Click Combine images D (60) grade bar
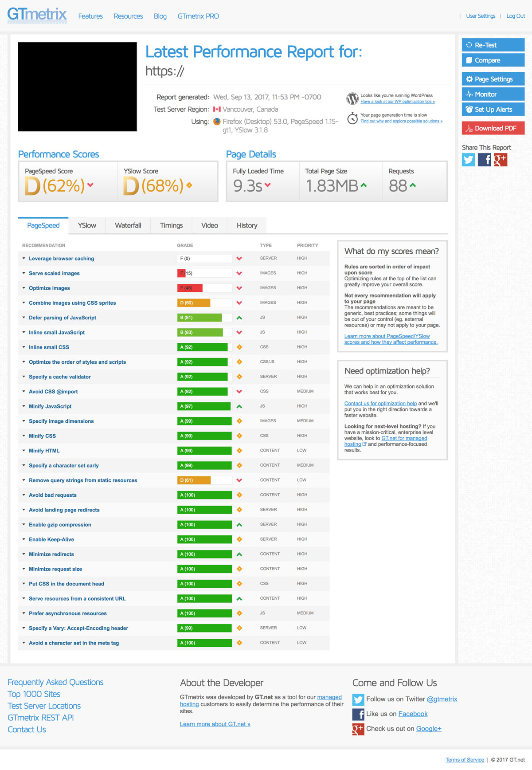Screen dimensions: 532x770 pyautogui.click(x=204, y=303)
